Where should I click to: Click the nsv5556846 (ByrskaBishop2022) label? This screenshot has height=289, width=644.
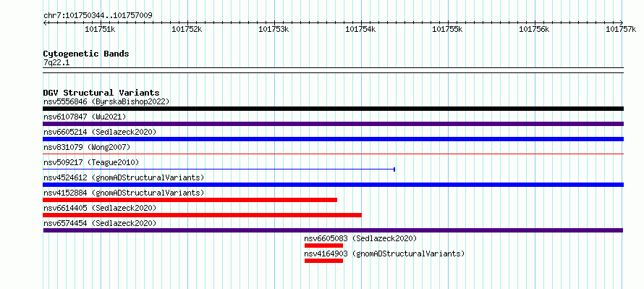[x=106, y=101]
